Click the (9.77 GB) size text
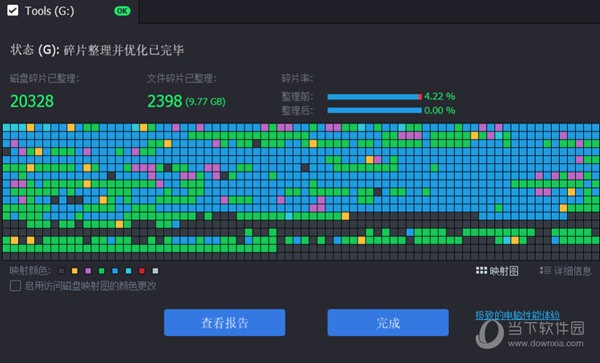 pyautogui.click(x=205, y=102)
